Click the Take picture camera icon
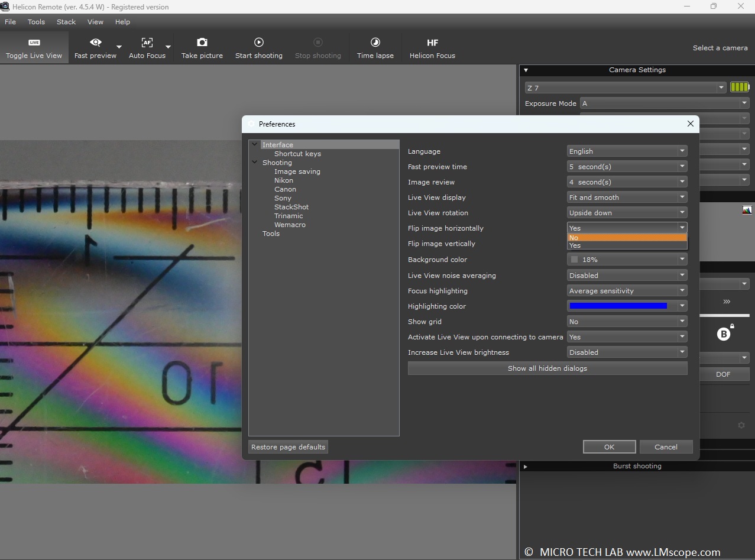This screenshot has width=755, height=560. (202, 43)
